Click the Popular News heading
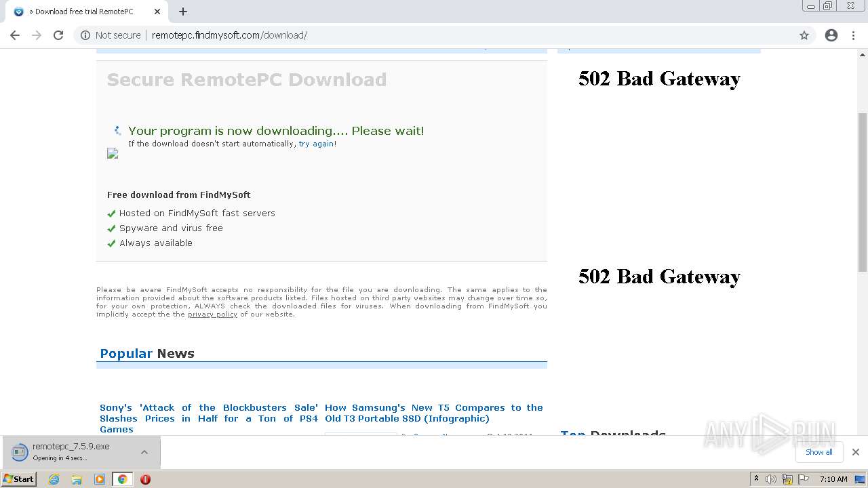This screenshot has width=868, height=488. coord(147,353)
